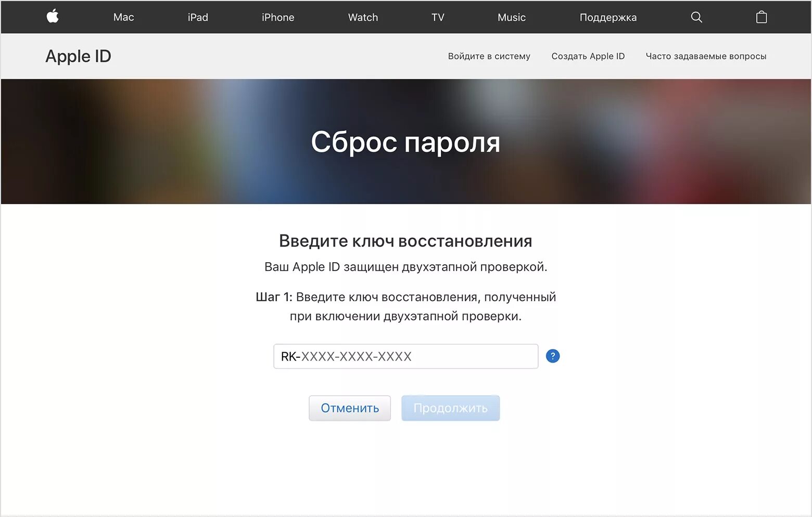Click the Apple logo icon
Image resolution: width=812 pixels, height=517 pixels.
click(53, 17)
